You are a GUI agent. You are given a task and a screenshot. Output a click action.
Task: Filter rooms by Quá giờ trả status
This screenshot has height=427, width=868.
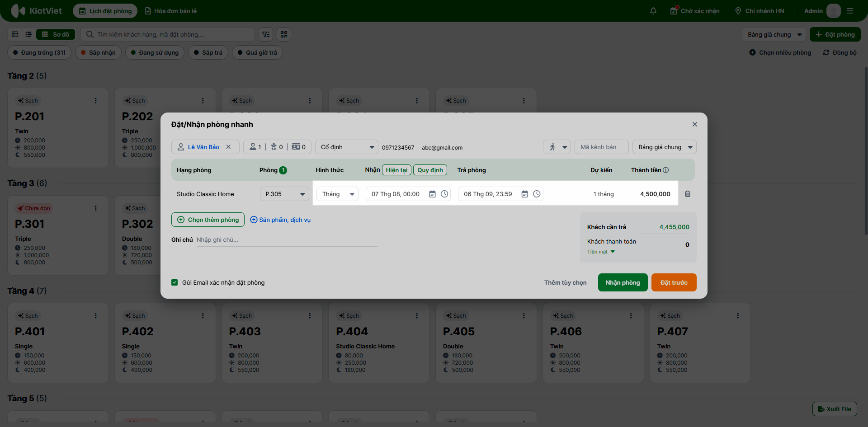[257, 52]
